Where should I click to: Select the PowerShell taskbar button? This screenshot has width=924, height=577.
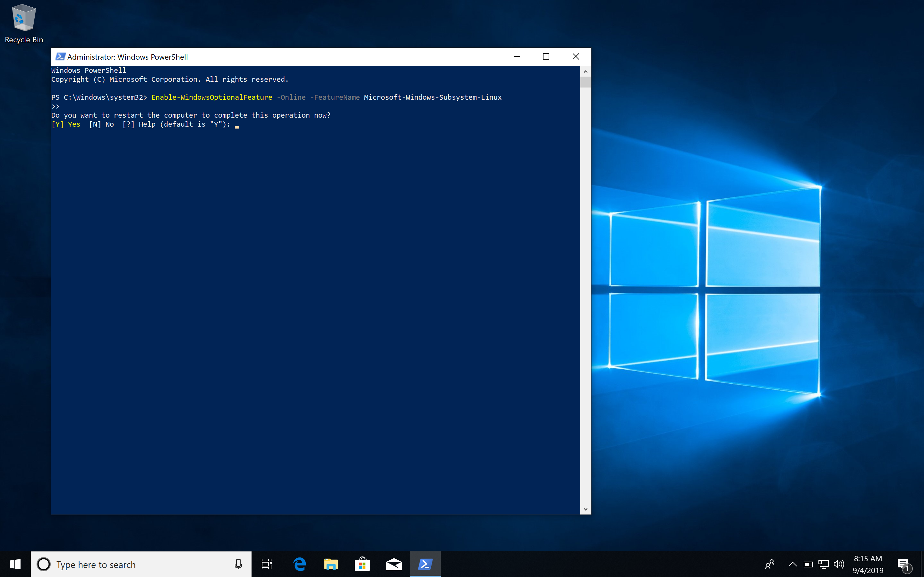[x=425, y=564]
